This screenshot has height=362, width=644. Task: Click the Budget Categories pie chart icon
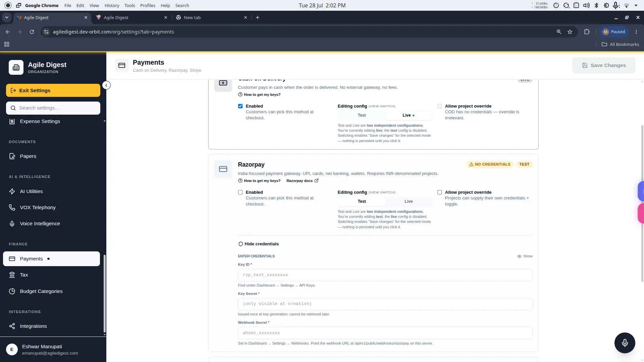point(12,291)
